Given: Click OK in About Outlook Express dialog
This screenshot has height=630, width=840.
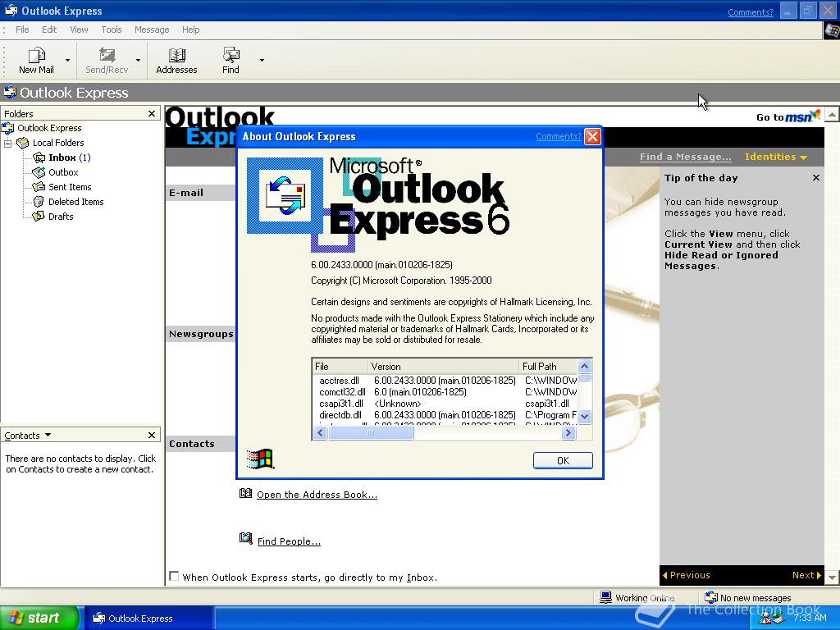Looking at the screenshot, I should click(x=563, y=461).
